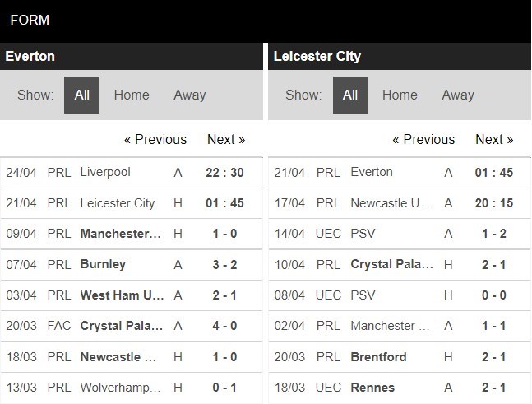The height and width of the screenshot is (404, 532).
Task: Open Leicester's 1 - 2 PSV result
Action: pyautogui.click(x=493, y=234)
